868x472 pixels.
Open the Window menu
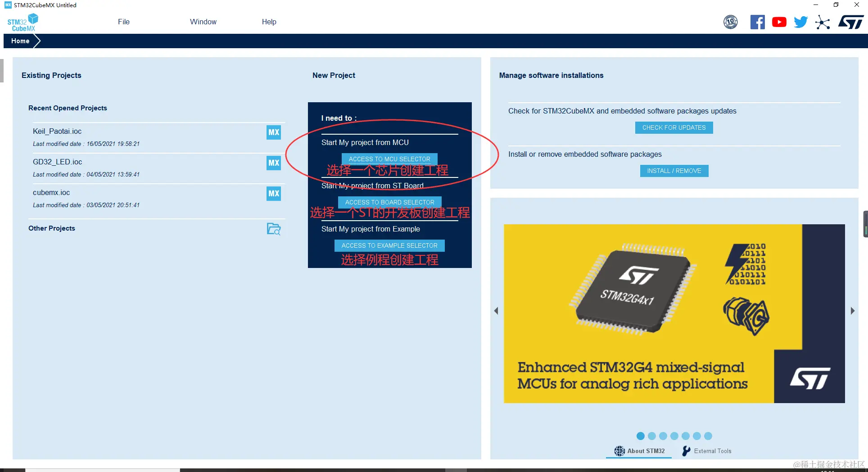[203, 22]
